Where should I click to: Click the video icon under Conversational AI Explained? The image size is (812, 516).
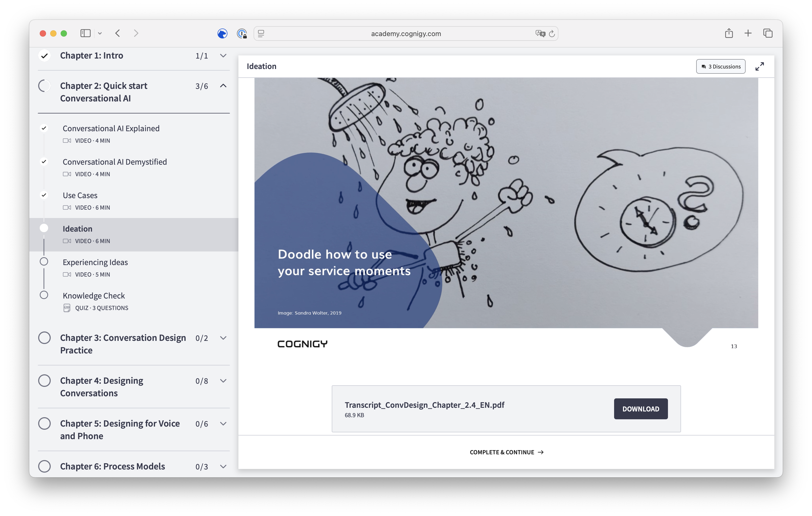tap(67, 141)
